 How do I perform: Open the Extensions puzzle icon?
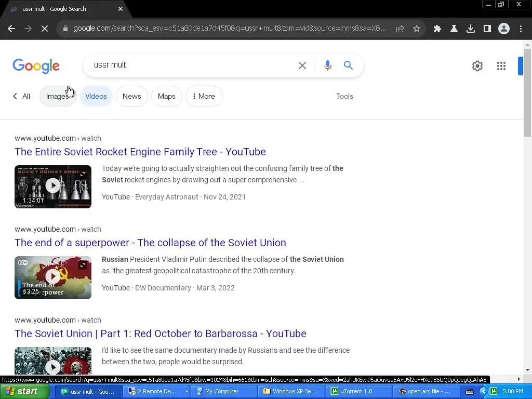[x=437, y=29]
